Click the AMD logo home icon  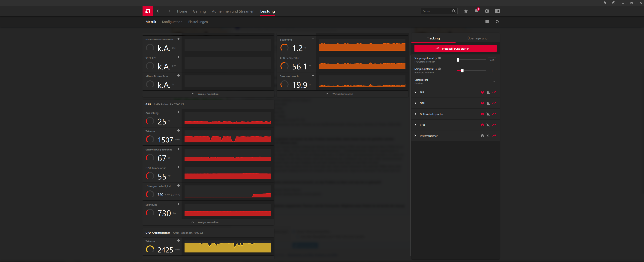148,11
